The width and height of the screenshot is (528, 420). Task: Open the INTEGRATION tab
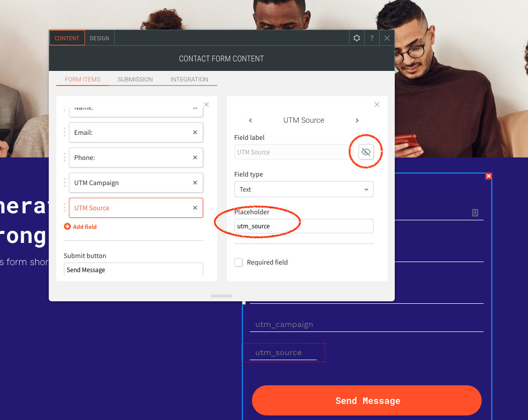click(x=189, y=79)
